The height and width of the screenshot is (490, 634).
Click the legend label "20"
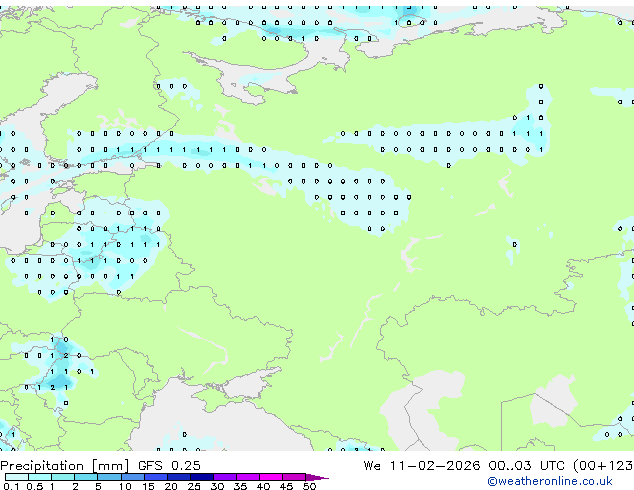click(171, 486)
